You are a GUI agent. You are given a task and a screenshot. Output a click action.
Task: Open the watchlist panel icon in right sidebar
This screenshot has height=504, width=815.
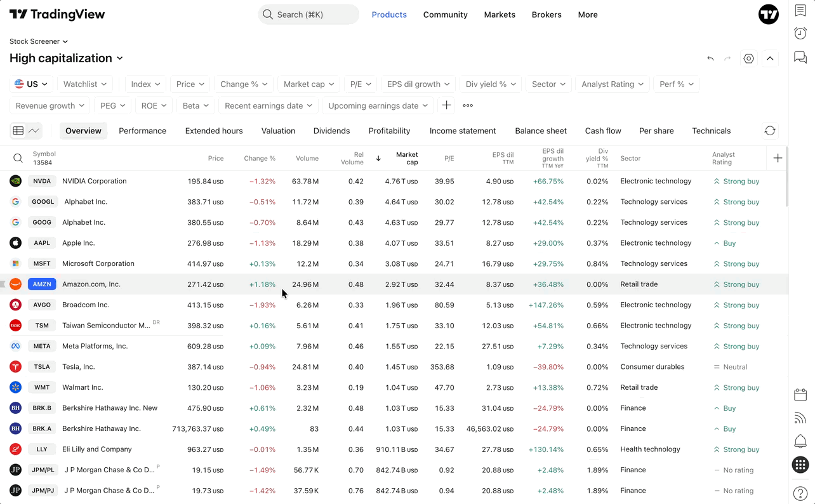tap(800, 11)
